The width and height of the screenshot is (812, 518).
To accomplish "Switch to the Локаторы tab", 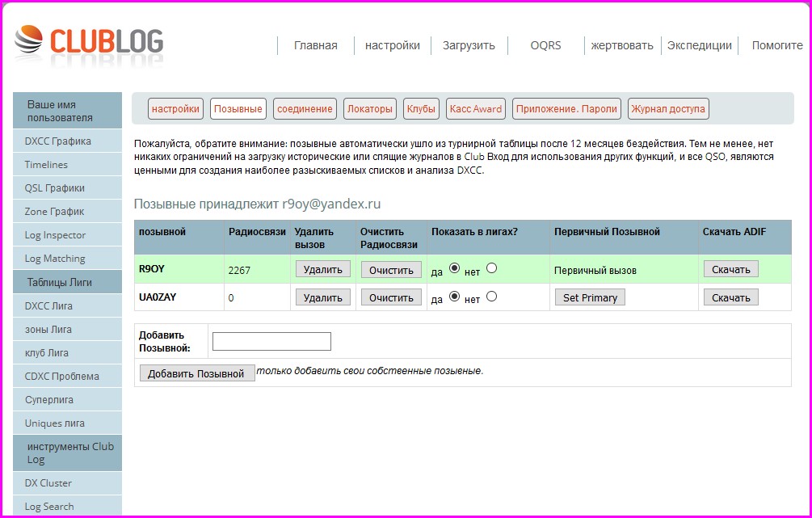I will point(370,108).
